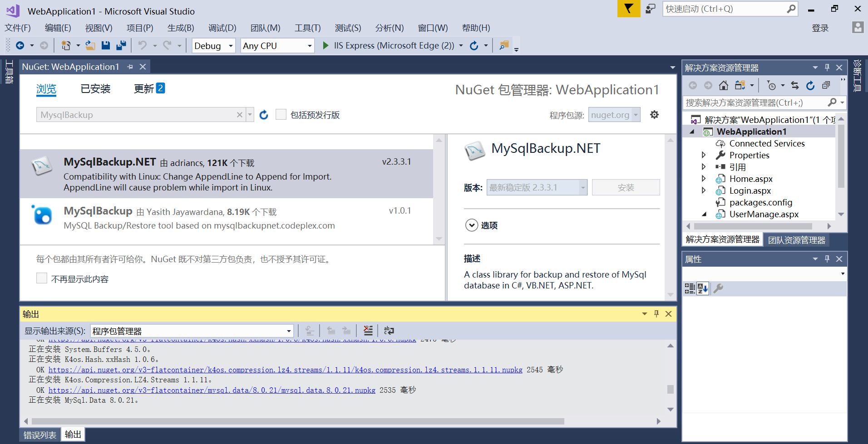Select Connected Services in Solution Explorer
Viewport: 868px width, 444px height.
[767, 143]
